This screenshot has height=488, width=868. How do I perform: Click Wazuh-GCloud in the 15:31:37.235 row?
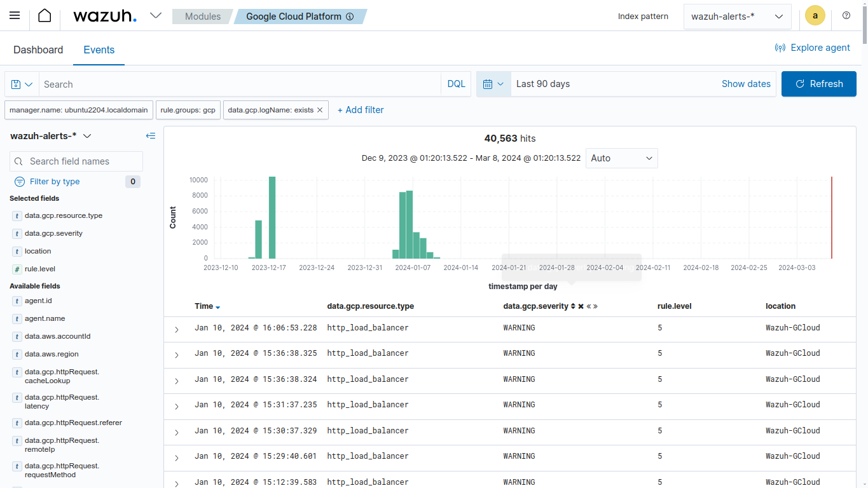pos(792,405)
